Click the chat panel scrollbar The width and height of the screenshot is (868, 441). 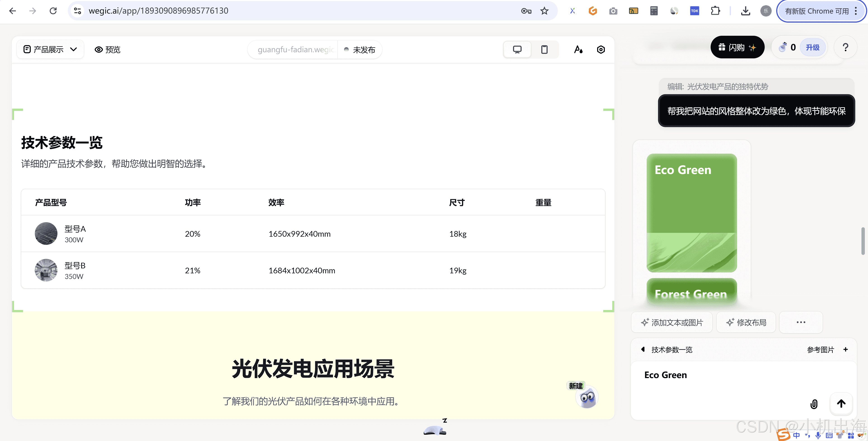(x=863, y=241)
